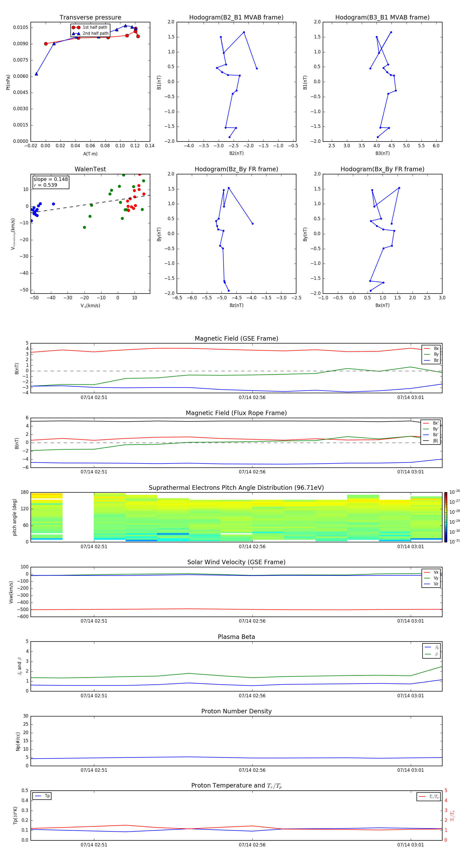Screen dimensions: 473x868
Task: Click the '1st half path' legend entry
Action: click(90, 27)
